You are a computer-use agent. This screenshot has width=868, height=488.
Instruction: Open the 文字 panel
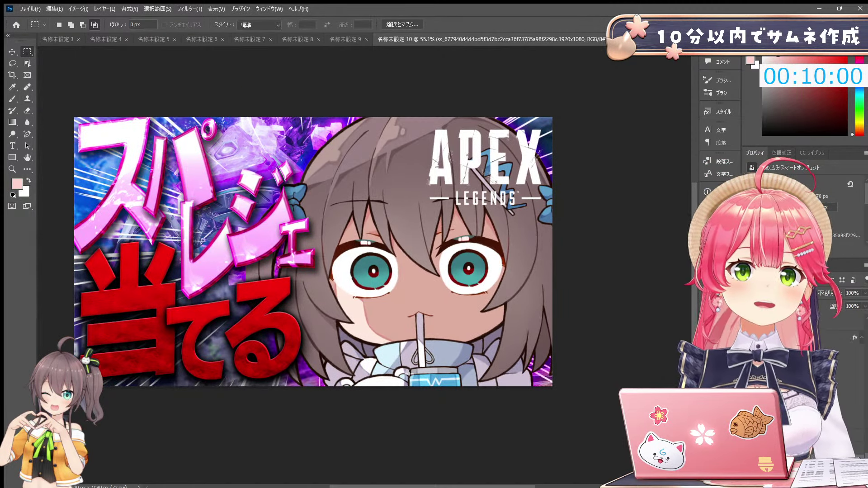(716, 130)
